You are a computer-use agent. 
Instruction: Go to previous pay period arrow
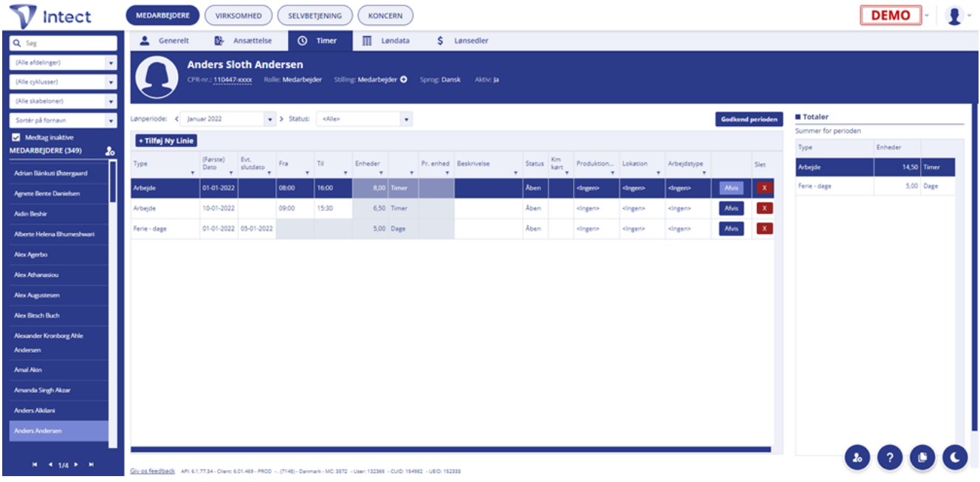click(177, 119)
